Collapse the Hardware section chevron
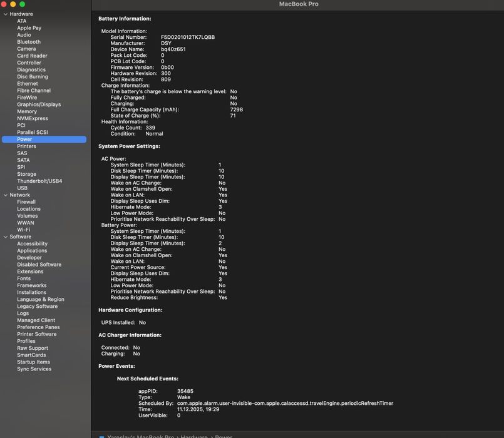This screenshot has height=438, width=504. pyautogui.click(x=6, y=14)
